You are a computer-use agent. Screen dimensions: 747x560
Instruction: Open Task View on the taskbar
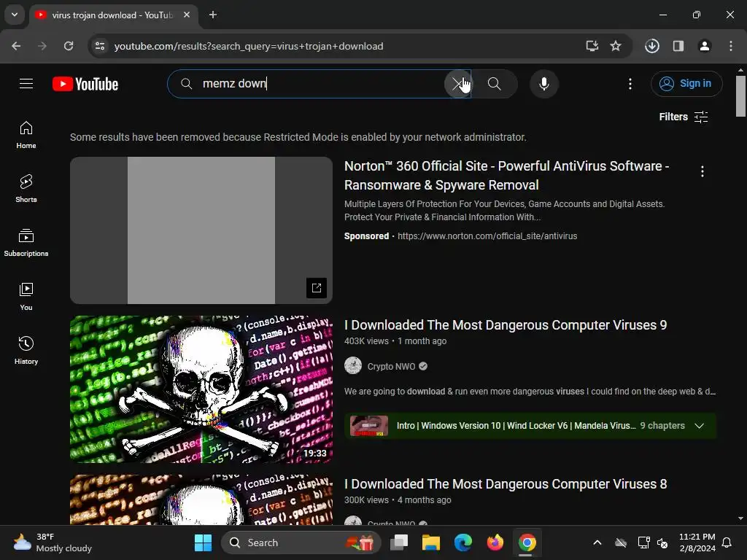pos(399,542)
